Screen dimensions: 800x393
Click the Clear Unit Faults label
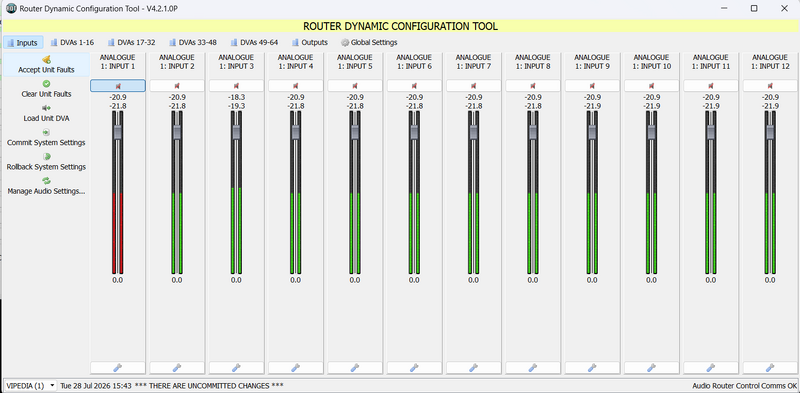click(46, 94)
